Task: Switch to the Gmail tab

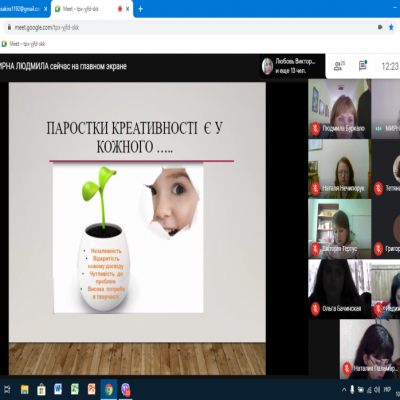Action: (24, 9)
